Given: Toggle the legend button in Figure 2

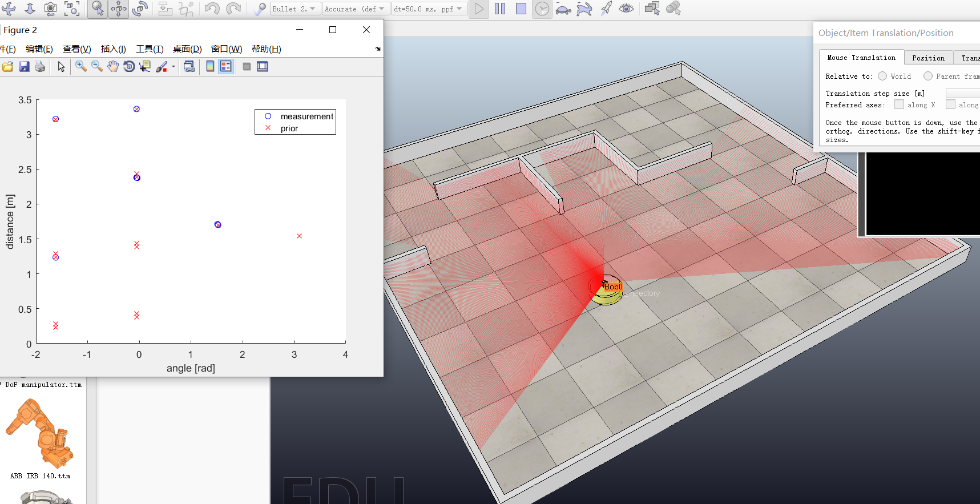Looking at the screenshot, I should pyautogui.click(x=226, y=67).
